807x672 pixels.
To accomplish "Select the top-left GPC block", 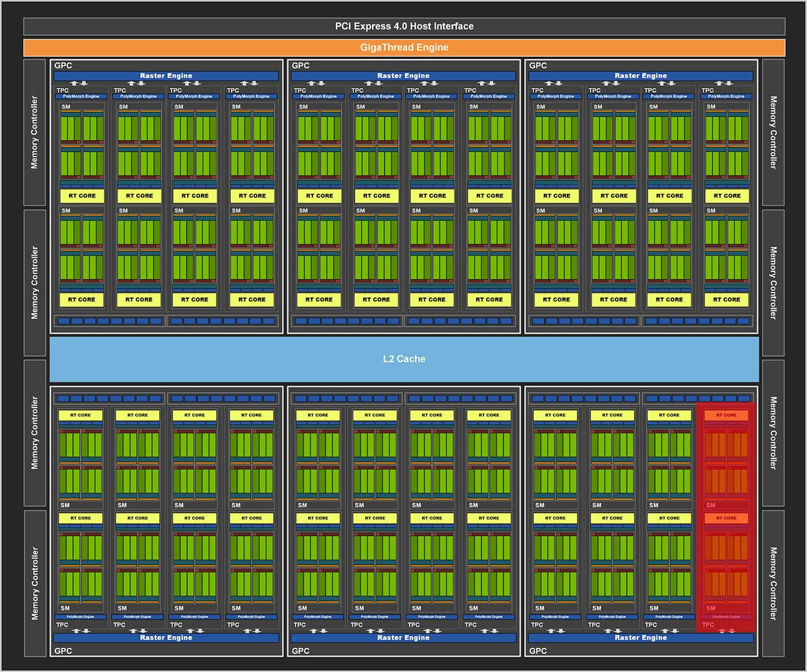I will [65, 65].
